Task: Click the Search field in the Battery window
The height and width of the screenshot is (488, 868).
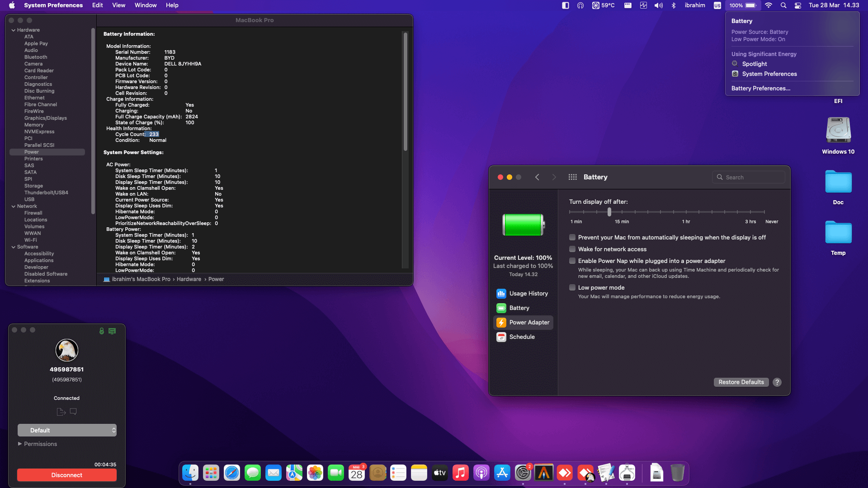Action: (x=748, y=177)
